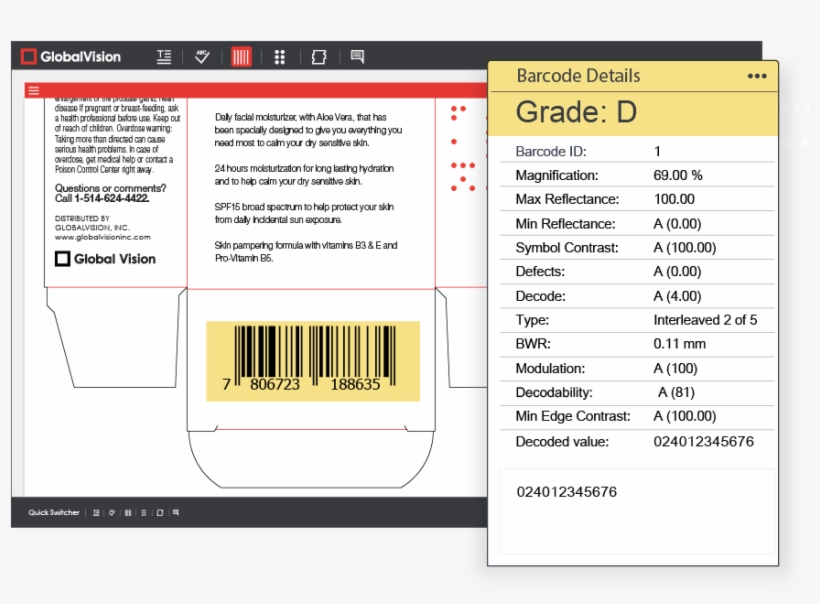Click the Decodability label
820x604 pixels.
554,392
